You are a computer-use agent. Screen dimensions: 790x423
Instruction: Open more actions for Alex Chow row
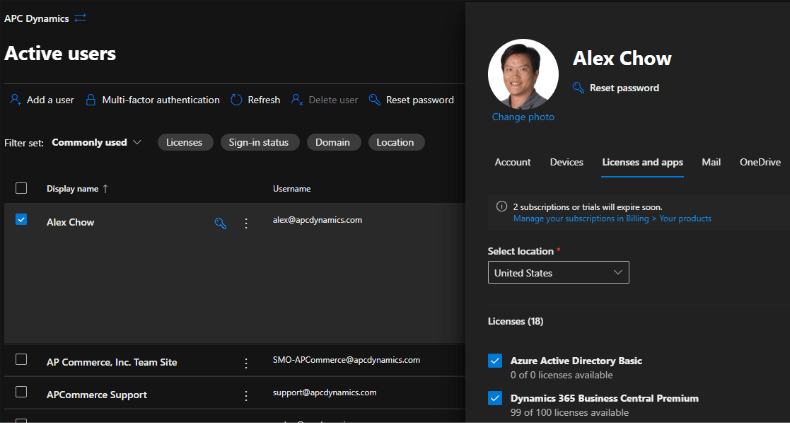click(246, 223)
